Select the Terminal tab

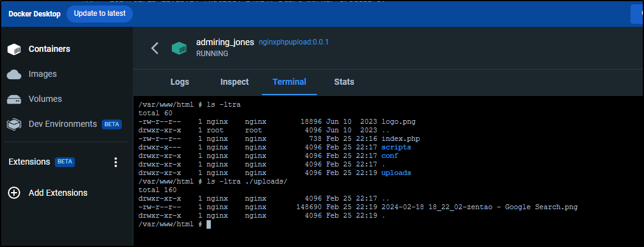(x=289, y=82)
